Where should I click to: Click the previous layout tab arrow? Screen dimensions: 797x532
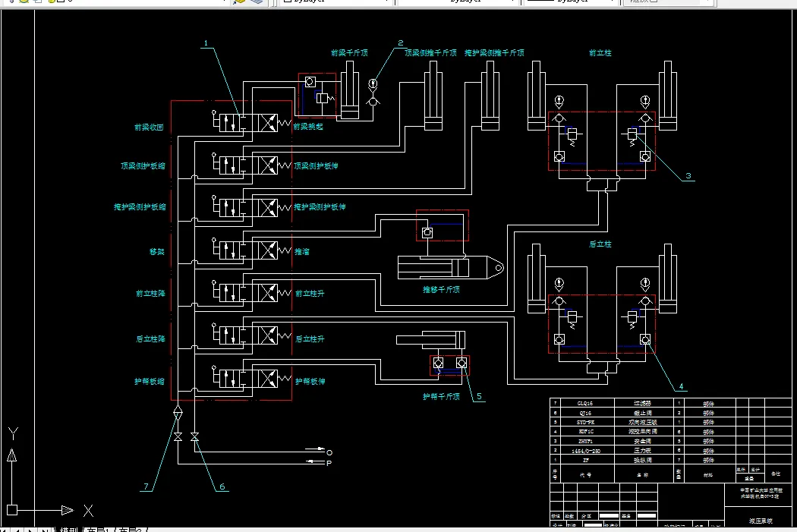(17, 530)
